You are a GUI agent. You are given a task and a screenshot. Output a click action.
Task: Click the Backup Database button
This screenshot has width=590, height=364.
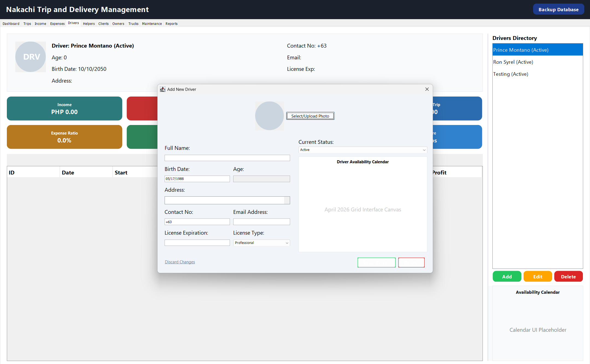[559, 9]
